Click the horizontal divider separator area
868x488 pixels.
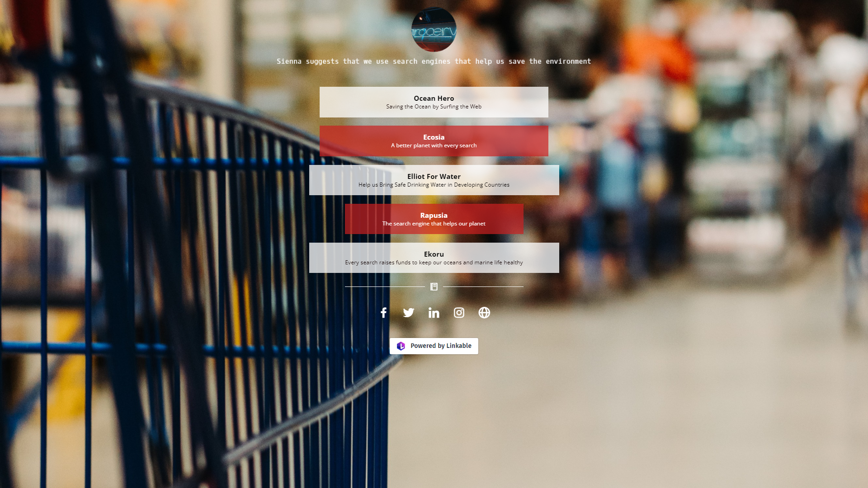[x=434, y=286]
